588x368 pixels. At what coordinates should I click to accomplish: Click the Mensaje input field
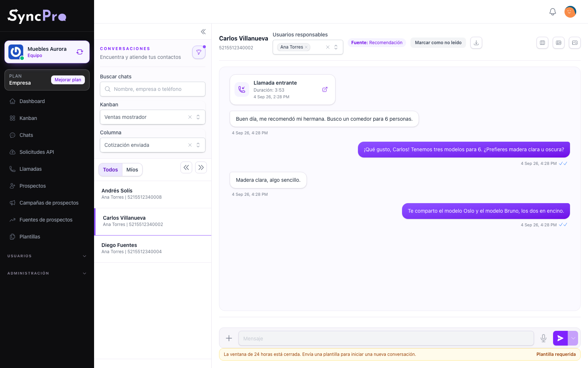click(x=386, y=338)
